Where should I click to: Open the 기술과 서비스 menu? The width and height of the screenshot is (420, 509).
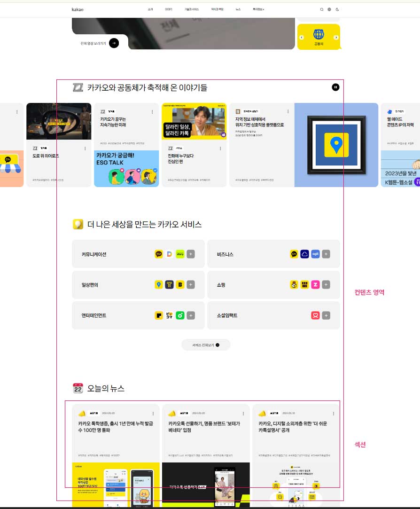click(x=192, y=9)
